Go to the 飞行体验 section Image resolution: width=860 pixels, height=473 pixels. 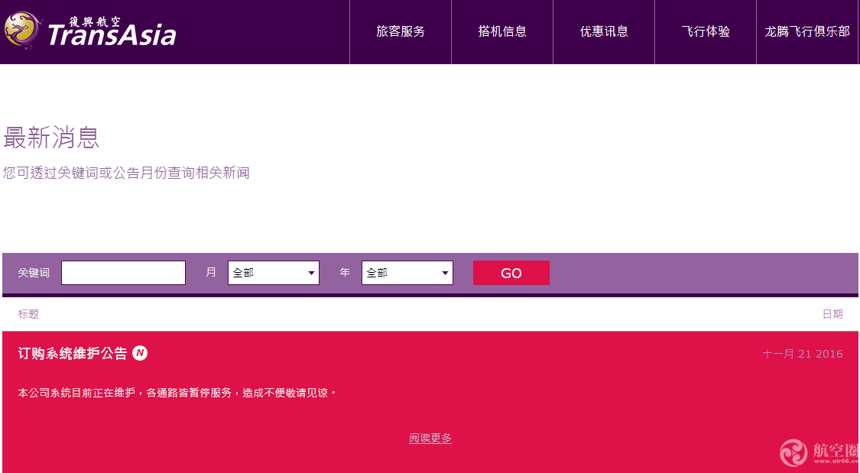(705, 32)
